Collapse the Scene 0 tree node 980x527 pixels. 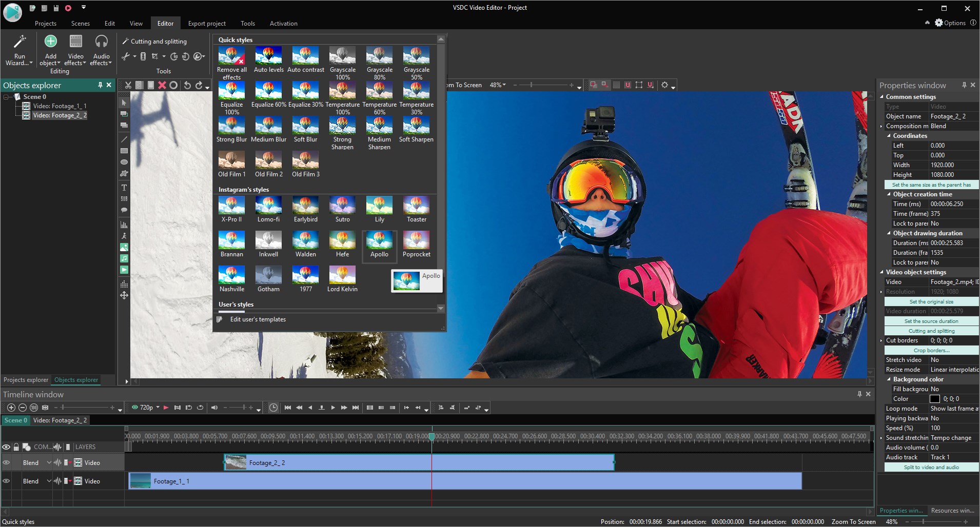[6, 97]
